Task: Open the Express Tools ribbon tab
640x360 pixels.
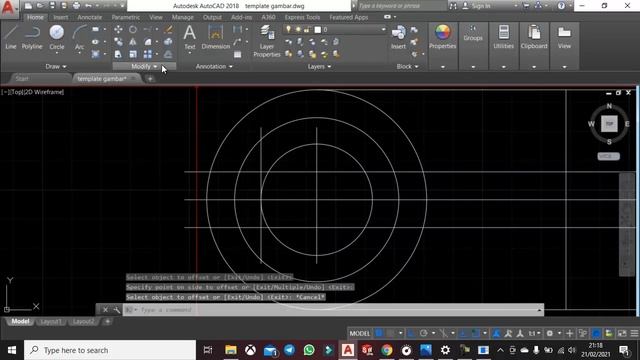Action: click(x=302, y=17)
